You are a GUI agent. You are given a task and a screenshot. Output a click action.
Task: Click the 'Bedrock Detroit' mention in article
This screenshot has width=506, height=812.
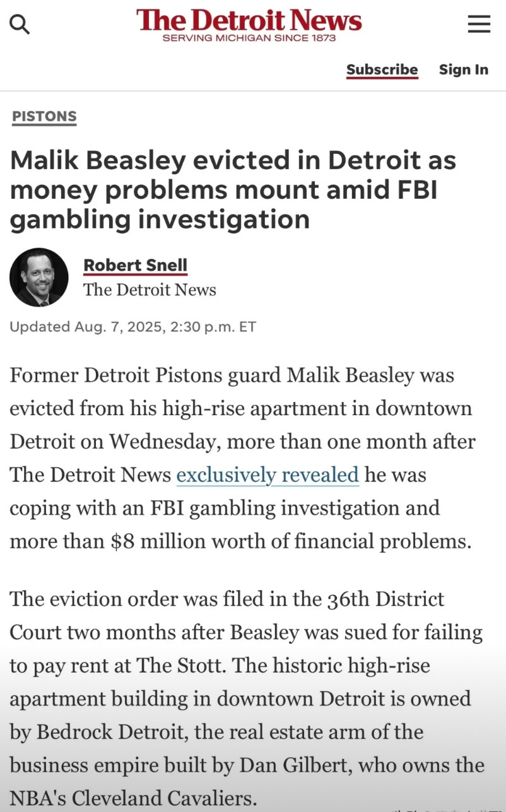point(113,732)
